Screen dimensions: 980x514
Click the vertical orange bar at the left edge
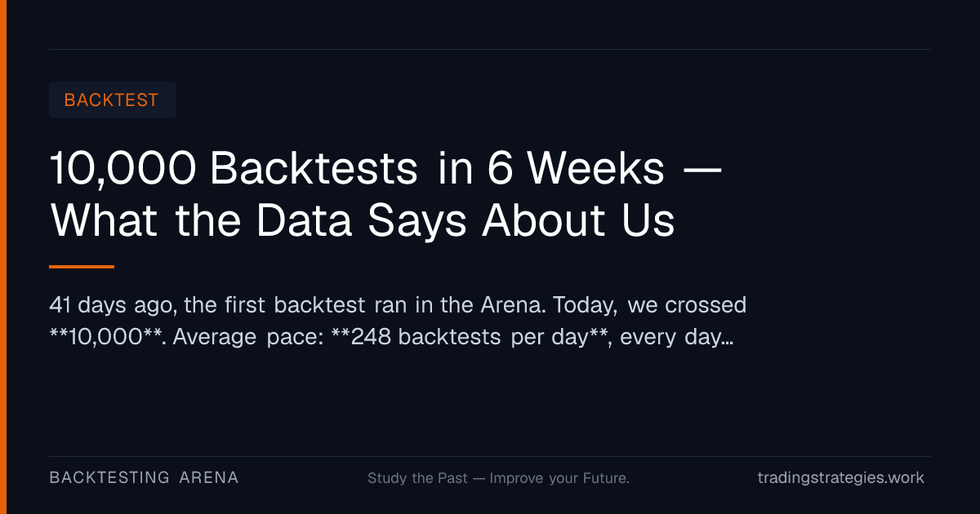[3, 257]
